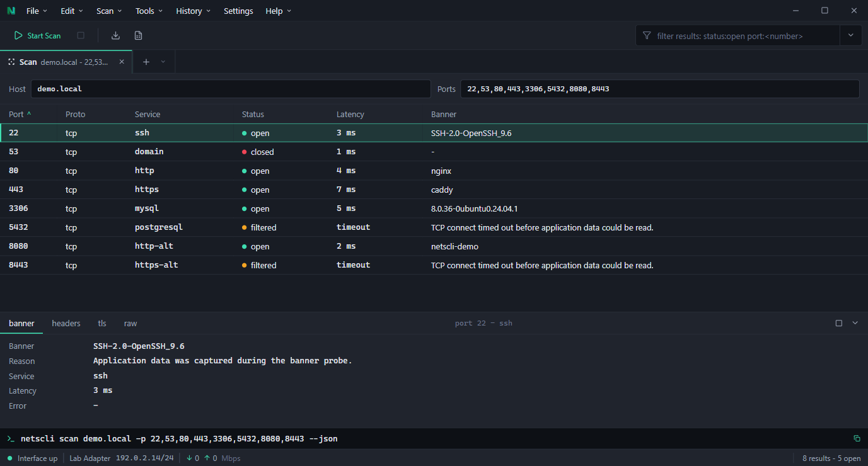Click the '8 results - 5 open' status
868x466 pixels.
tap(831, 458)
